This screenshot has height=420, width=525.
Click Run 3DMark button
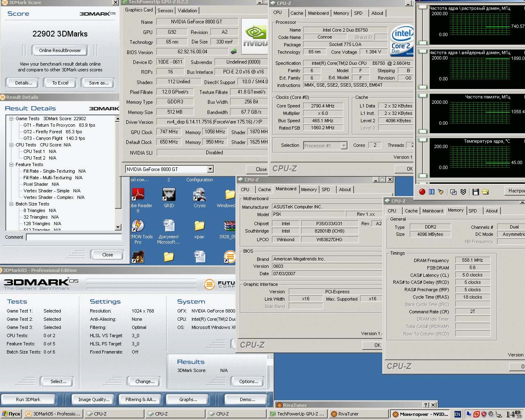click(28, 399)
